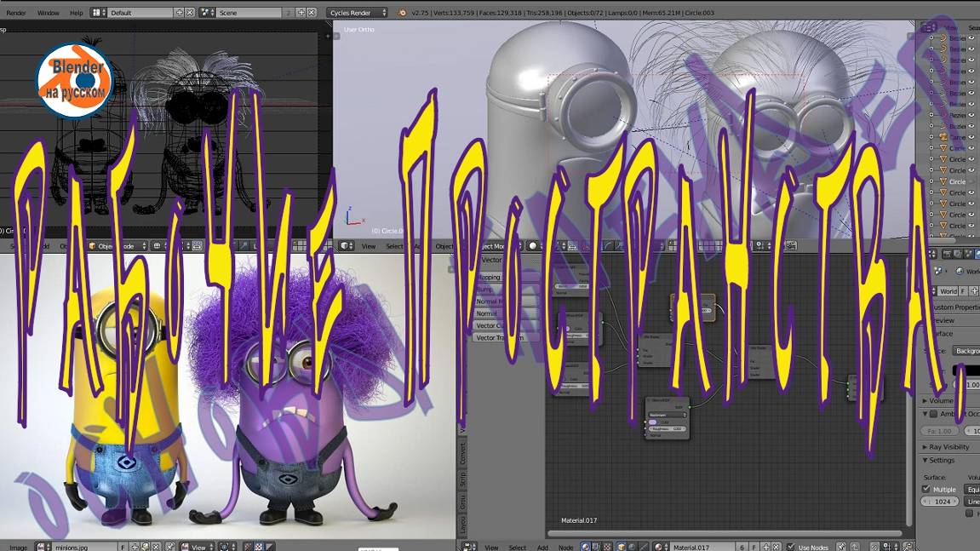Add a new screen layout with plus icon
This screenshot has height=551, width=980.
point(179,13)
